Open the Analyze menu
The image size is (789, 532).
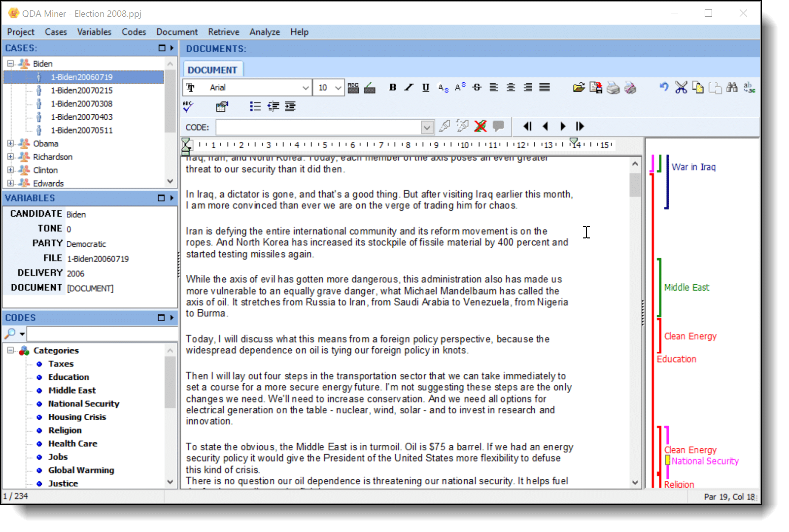pyautogui.click(x=265, y=32)
